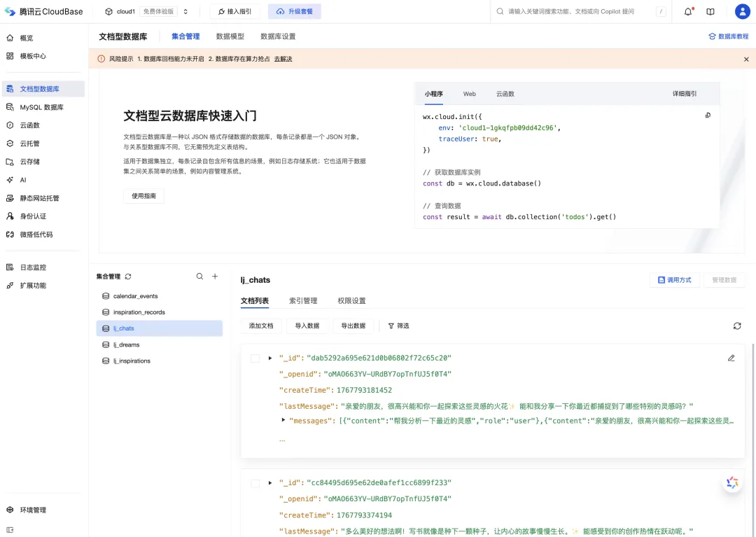
Task: Open the cloud1 environment dropdown
Action: tap(145, 11)
